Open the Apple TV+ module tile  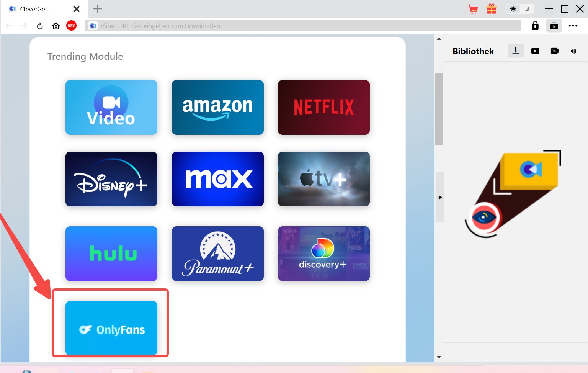tap(324, 179)
